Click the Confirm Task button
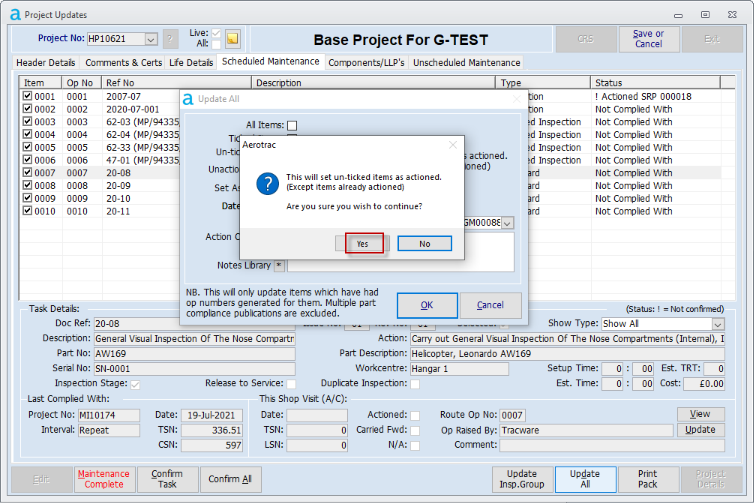 (x=167, y=479)
